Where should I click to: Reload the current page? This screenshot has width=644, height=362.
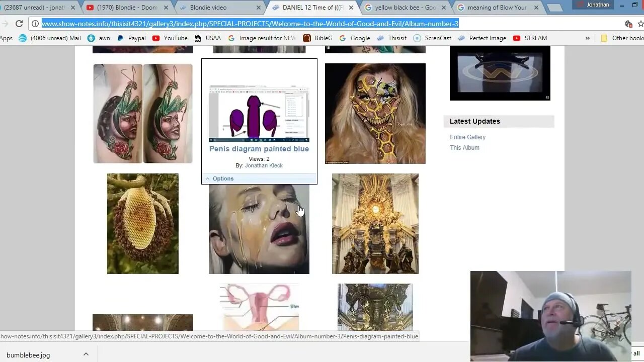click(19, 24)
